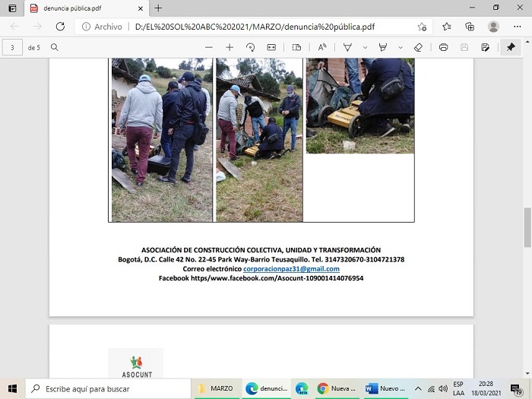The width and height of the screenshot is (532, 399).
Task: Click the address bar with the file path
Action: pos(255,27)
